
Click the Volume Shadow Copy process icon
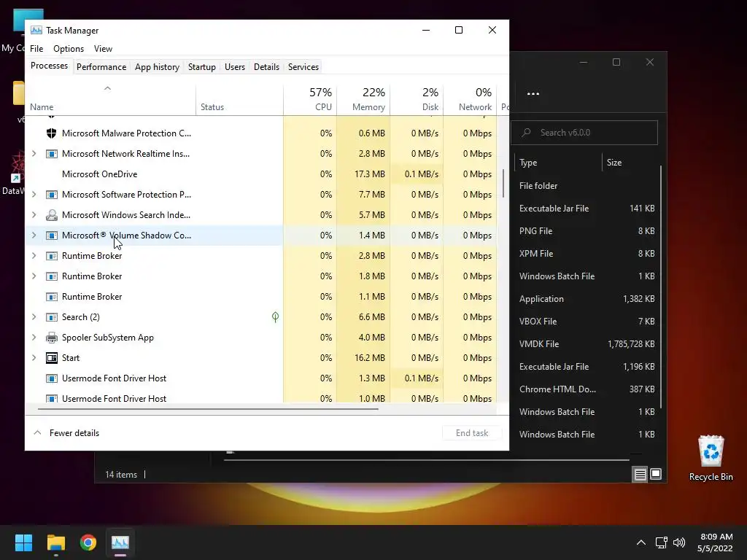52,236
